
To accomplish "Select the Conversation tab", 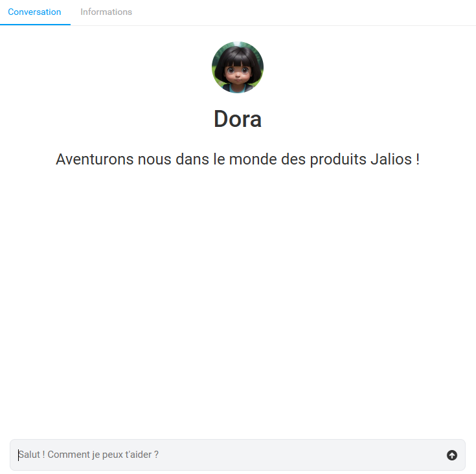I will 34,12.
